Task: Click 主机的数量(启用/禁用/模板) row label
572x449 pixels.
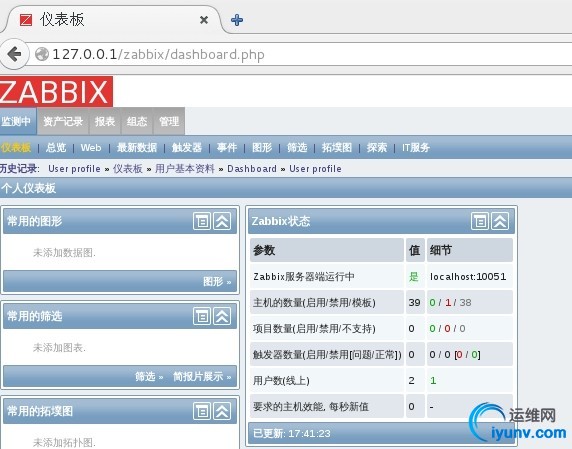Action: coord(314,302)
